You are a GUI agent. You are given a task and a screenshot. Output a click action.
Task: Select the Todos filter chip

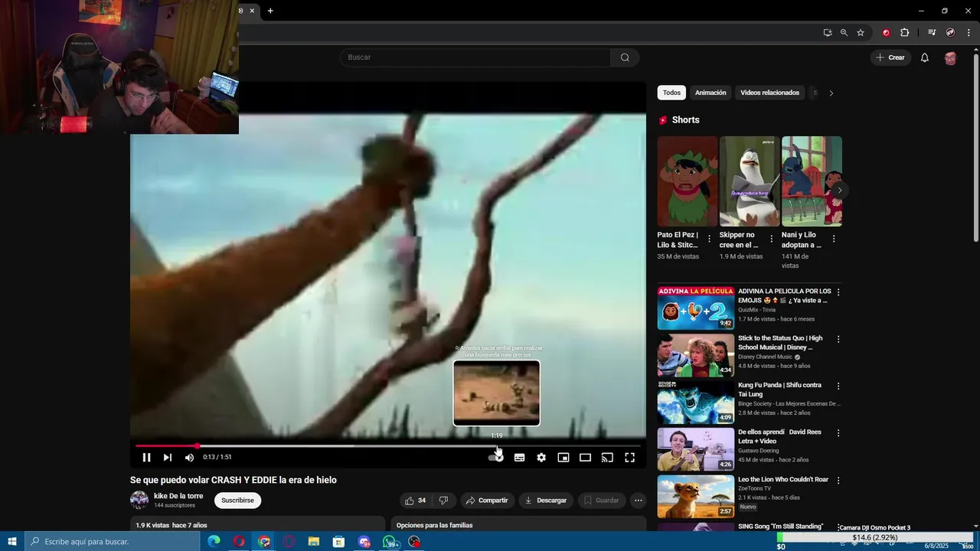point(671,93)
